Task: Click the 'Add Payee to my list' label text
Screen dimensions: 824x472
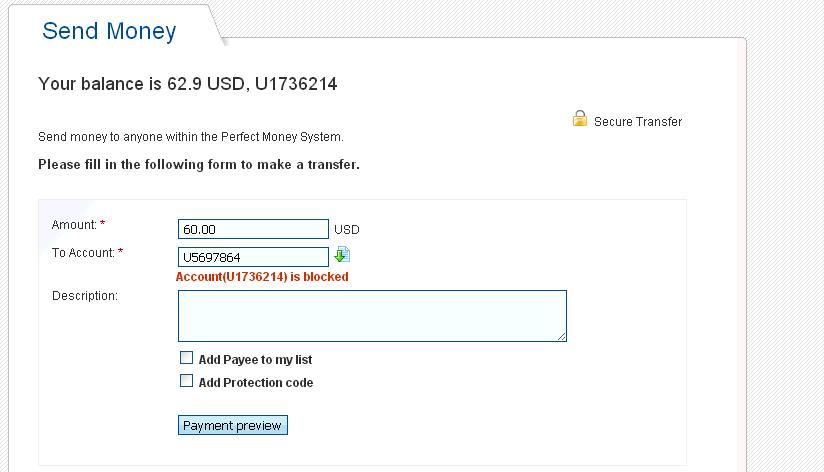Action: 255,360
